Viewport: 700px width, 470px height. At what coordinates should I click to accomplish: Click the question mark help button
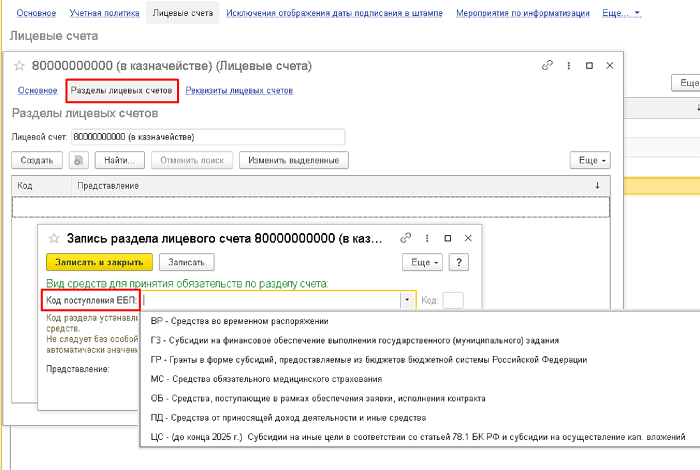pyautogui.click(x=459, y=262)
